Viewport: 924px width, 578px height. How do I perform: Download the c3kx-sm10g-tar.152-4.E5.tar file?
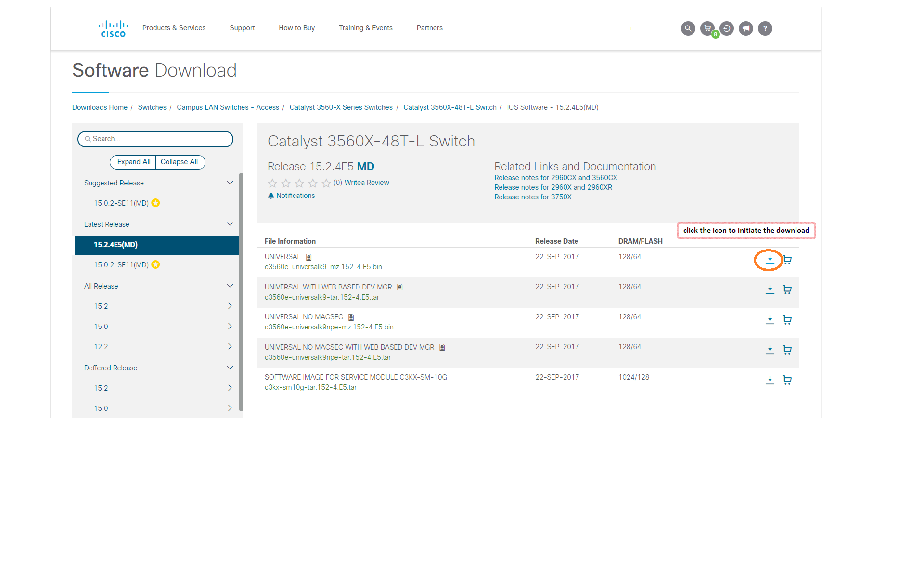(770, 380)
